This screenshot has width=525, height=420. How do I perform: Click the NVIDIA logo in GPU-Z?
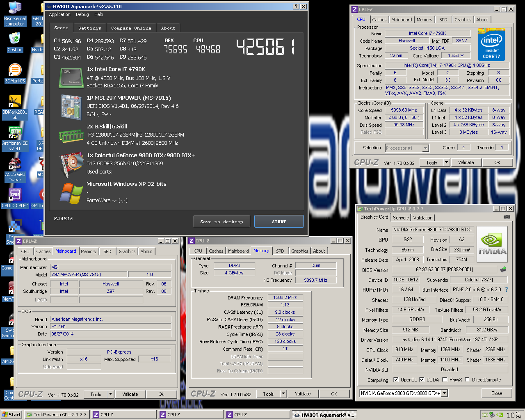(x=492, y=244)
